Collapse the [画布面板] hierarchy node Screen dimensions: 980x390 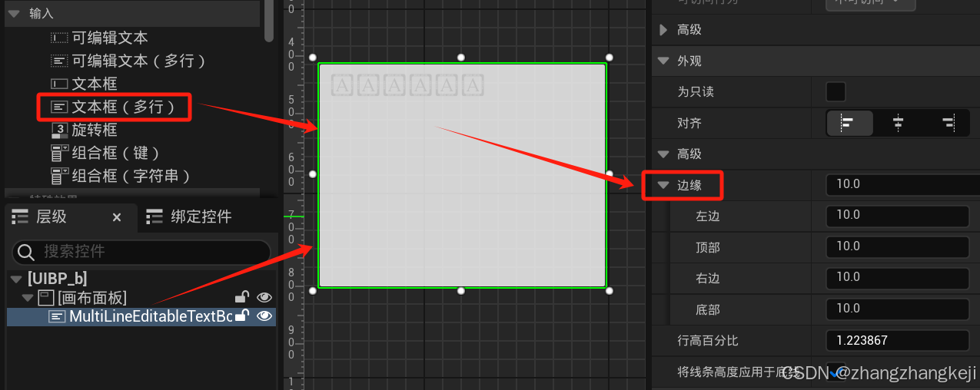pyautogui.click(x=28, y=297)
